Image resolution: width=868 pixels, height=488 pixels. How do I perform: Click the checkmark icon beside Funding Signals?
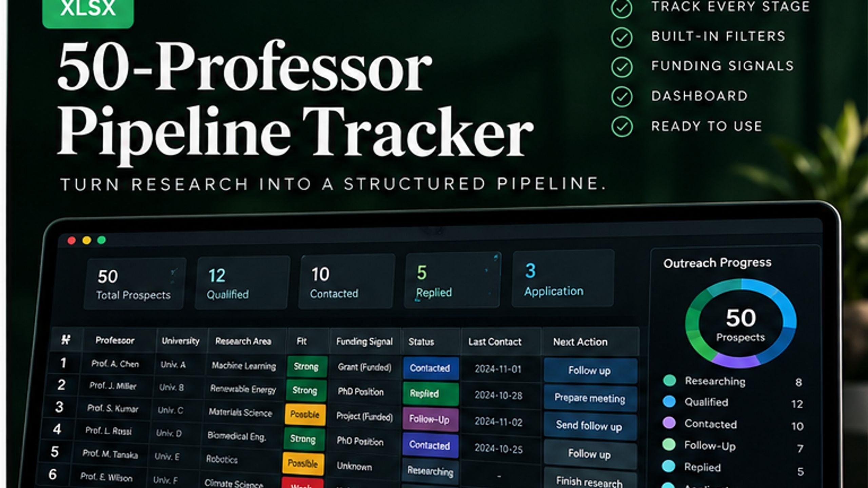click(x=622, y=67)
